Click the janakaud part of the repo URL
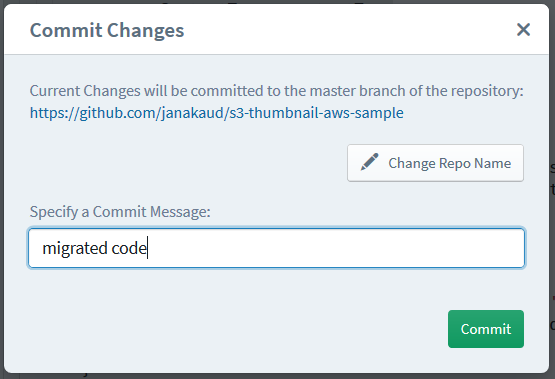 point(193,113)
